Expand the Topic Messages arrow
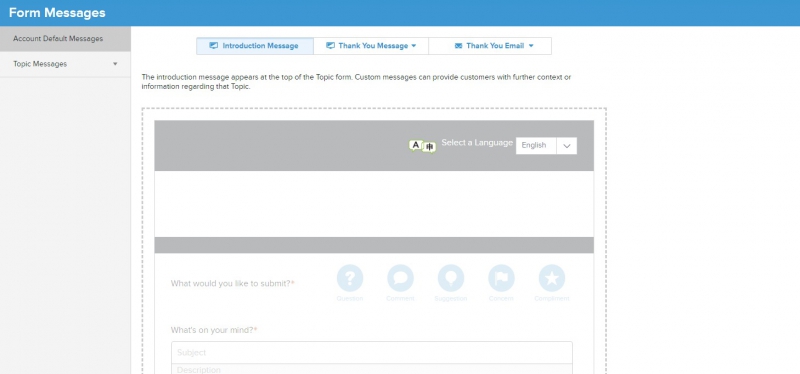 point(115,64)
